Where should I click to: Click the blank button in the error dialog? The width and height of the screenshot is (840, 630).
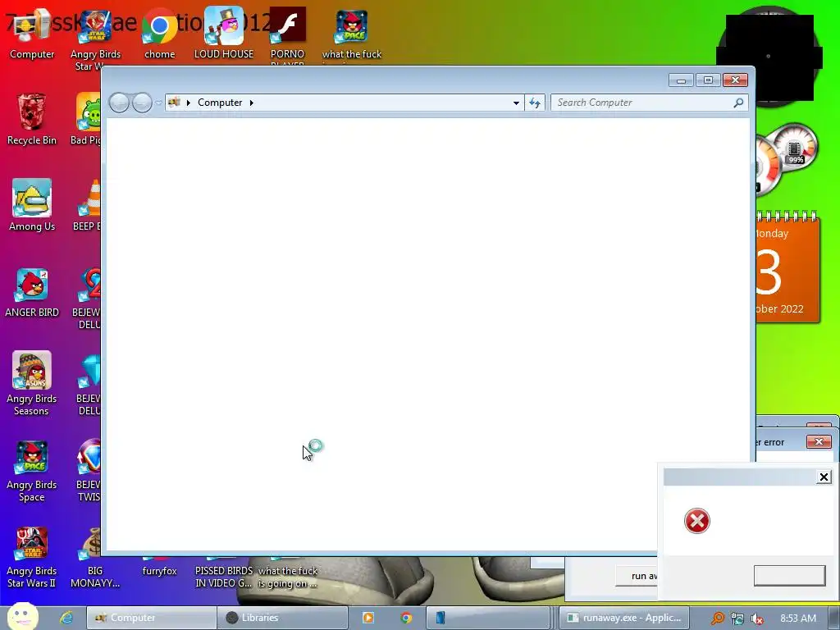[789, 575]
